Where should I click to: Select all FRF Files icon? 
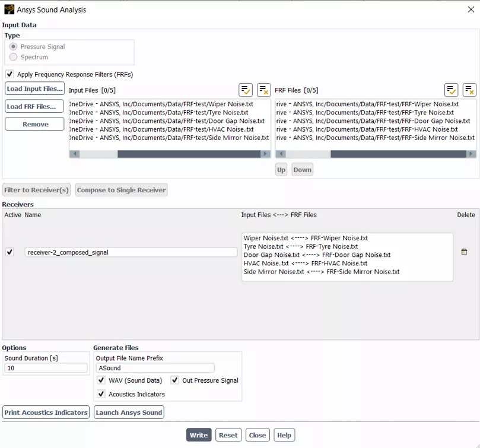pos(452,90)
